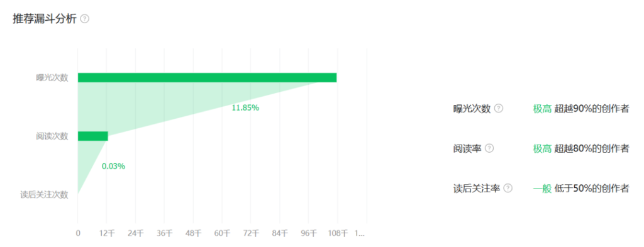Click help icon next to 阅读率 metric
644x247 pixels.
(x=489, y=148)
